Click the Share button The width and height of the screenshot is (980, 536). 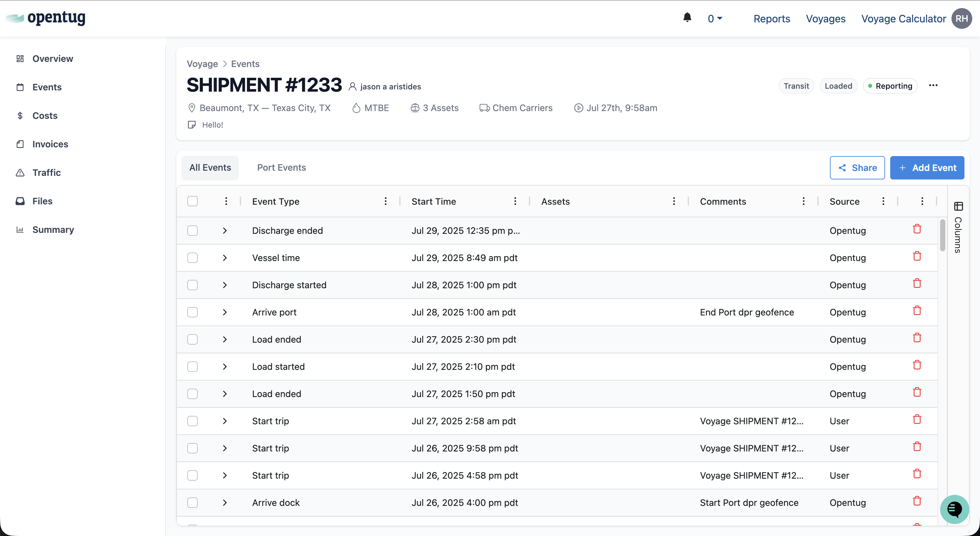(857, 168)
